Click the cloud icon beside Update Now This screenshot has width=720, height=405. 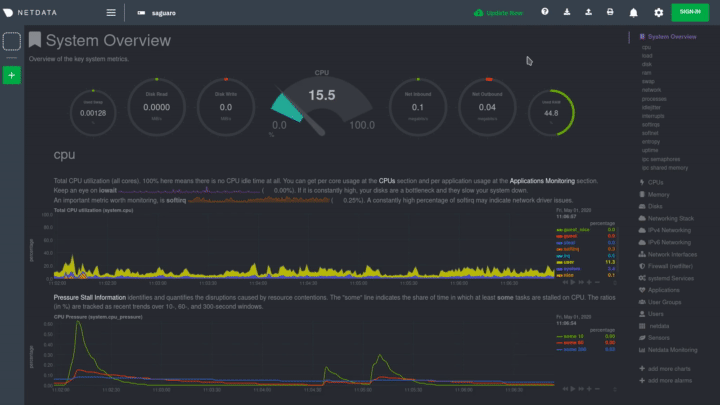(478, 13)
